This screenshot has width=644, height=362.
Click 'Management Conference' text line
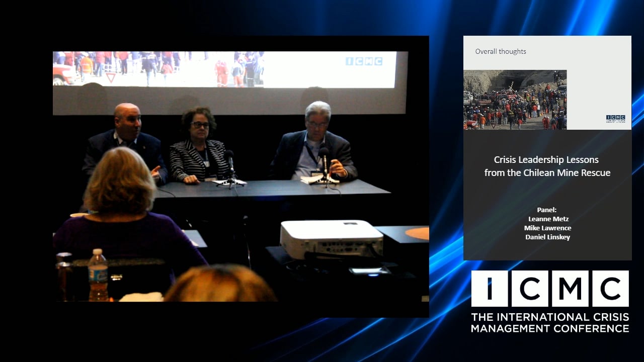[x=550, y=329]
